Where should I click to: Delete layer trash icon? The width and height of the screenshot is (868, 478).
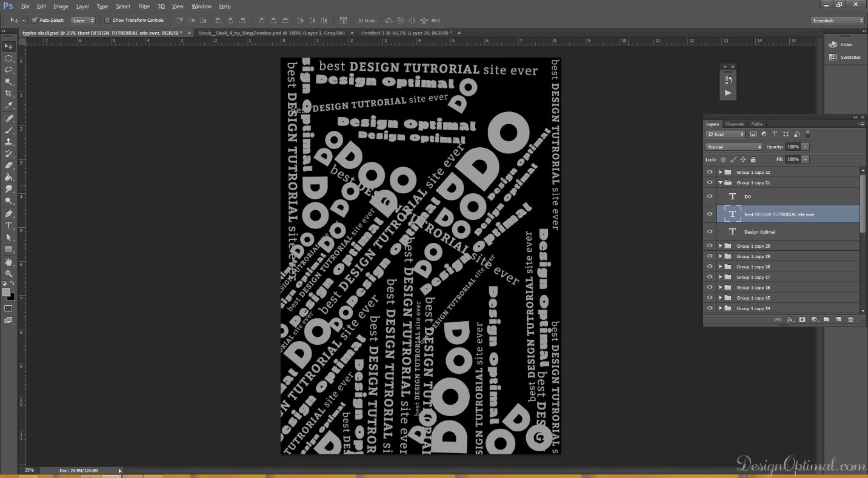point(850,319)
